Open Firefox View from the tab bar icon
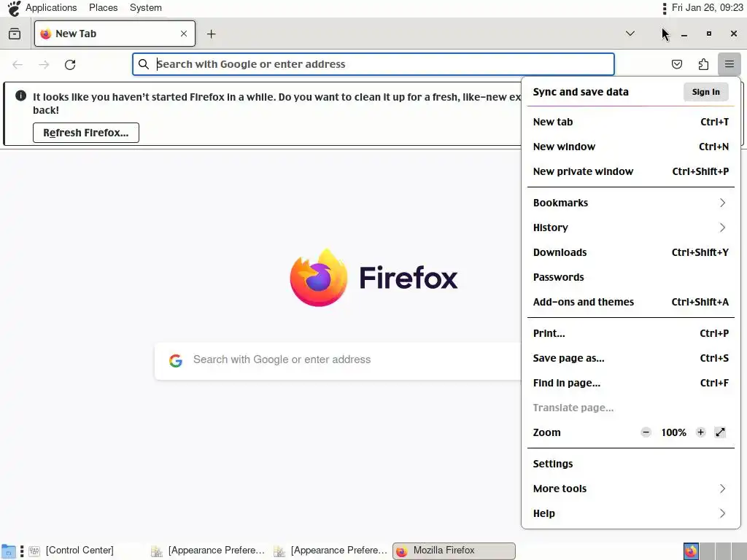 15,34
